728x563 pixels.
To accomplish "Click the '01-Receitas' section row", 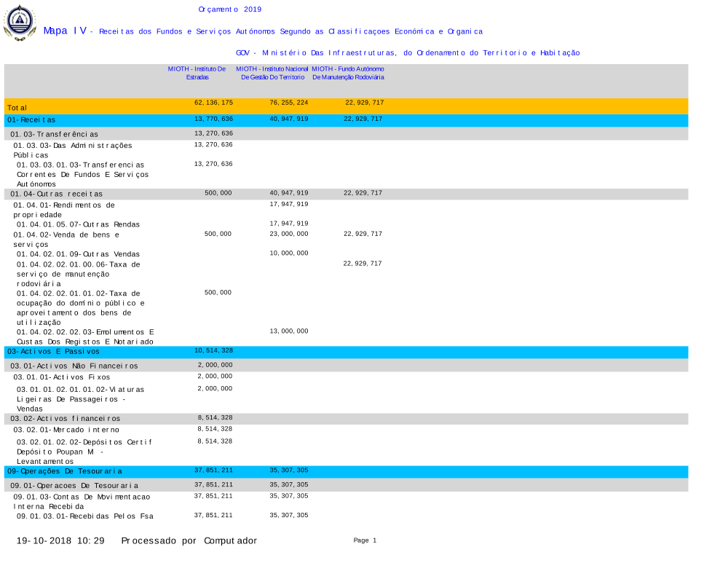I will click(x=31, y=119).
